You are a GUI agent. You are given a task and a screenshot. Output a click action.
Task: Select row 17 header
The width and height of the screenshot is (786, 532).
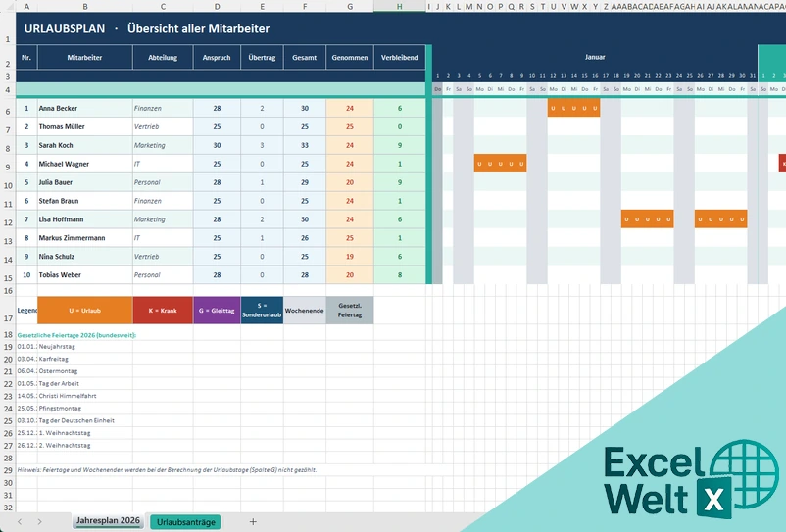coord(8,311)
